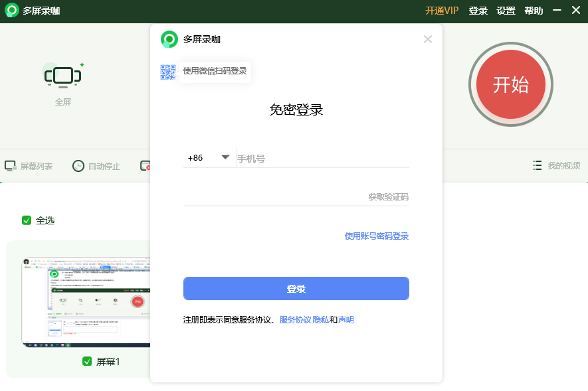Open the 设置 settings menu
This screenshot has height=391, width=588.
coord(506,11)
